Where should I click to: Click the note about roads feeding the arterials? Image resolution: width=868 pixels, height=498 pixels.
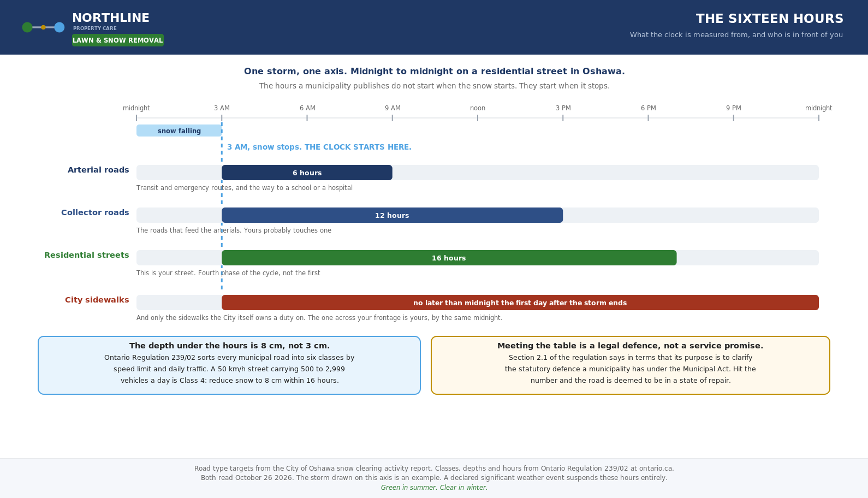234,230
